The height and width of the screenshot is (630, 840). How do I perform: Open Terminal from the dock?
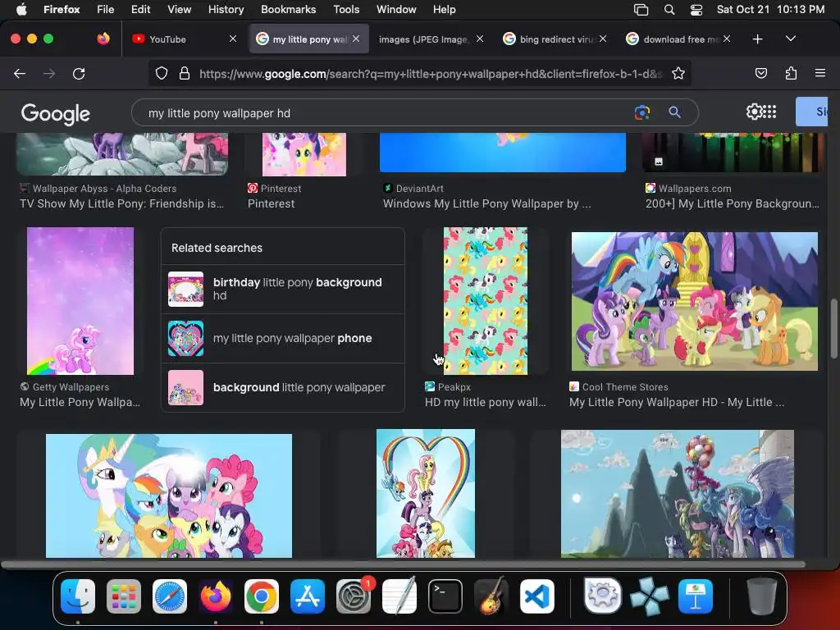pyautogui.click(x=445, y=596)
